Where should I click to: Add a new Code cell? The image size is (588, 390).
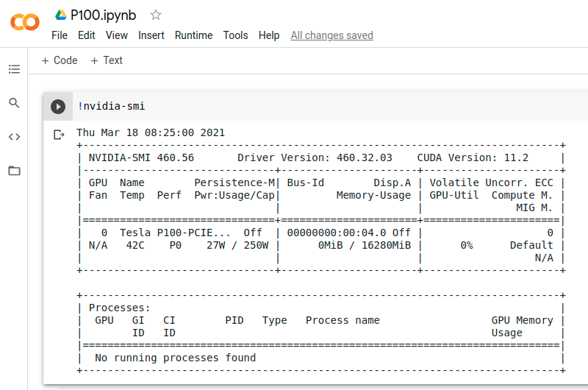point(60,60)
